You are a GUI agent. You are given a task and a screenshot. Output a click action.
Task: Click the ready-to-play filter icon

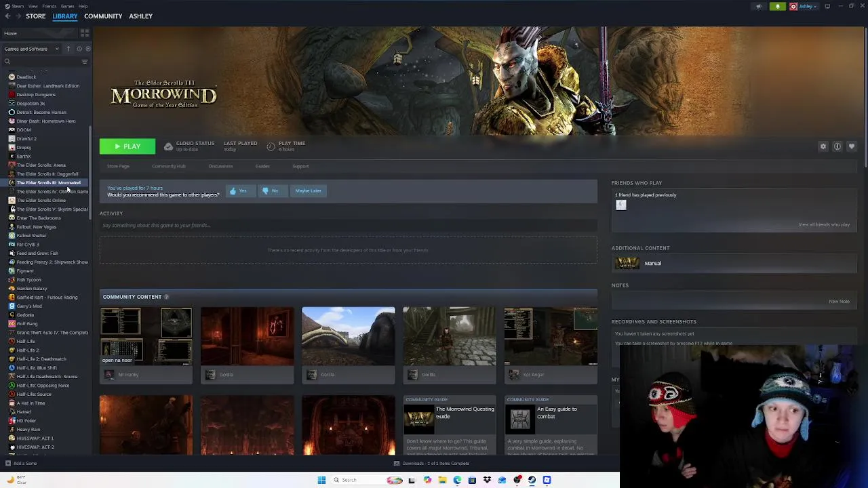(87, 49)
